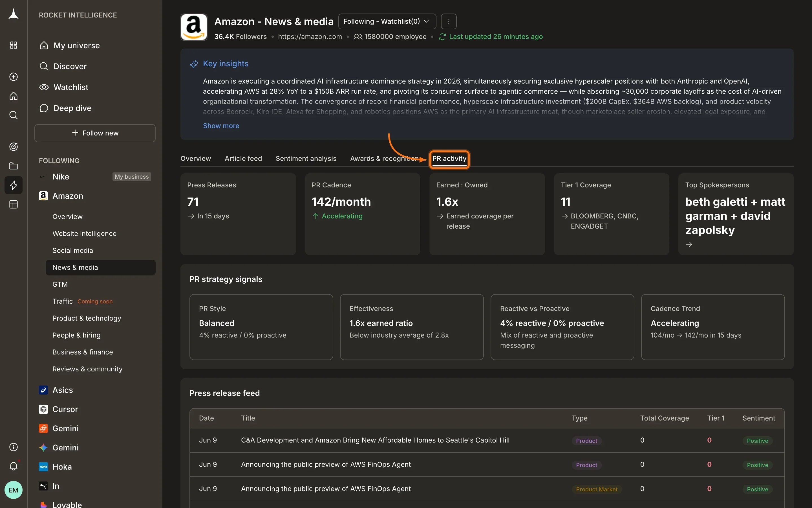Open the four-squares grid icon in left rail
The height and width of the screenshot is (508, 812).
click(14, 45)
